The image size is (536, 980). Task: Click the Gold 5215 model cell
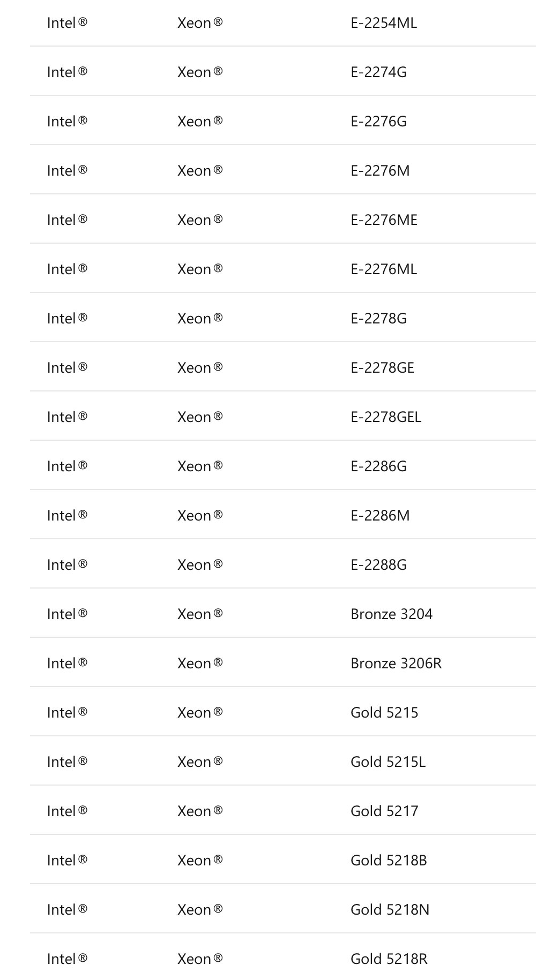[x=384, y=713]
